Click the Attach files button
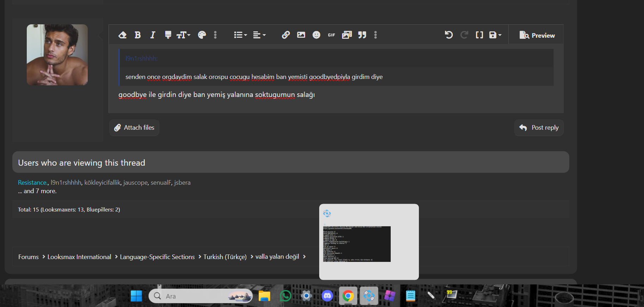The image size is (644, 307). (x=134, y=128)
